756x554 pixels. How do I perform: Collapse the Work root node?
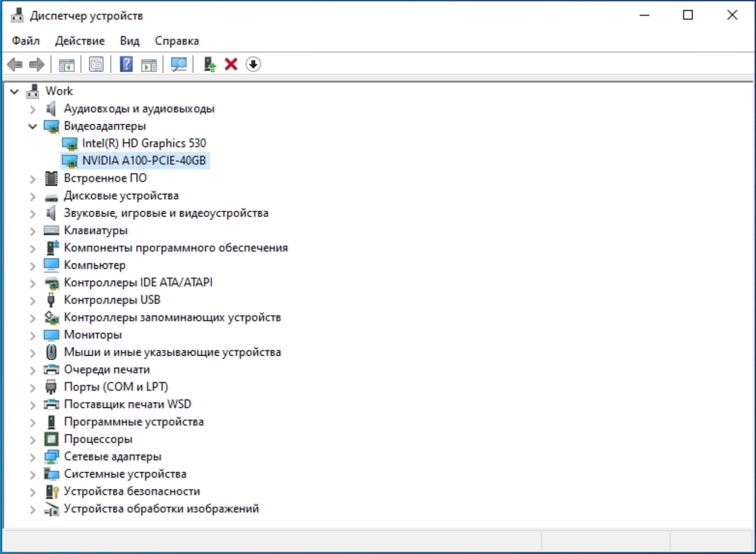14,91
